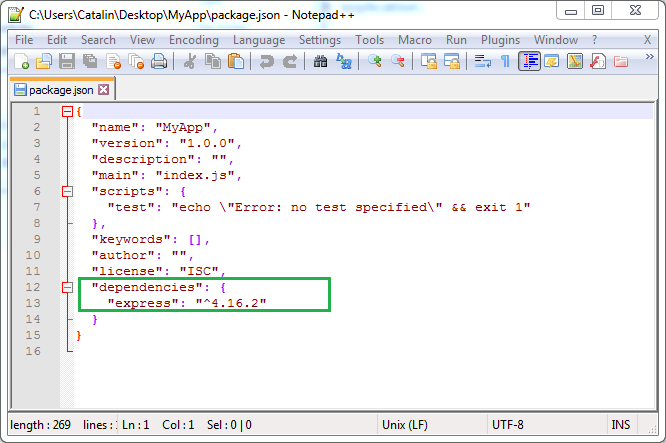Viewport: 666px width, 443px height.
Task: Click the "version" key on line 3
Action: point(127,143)
